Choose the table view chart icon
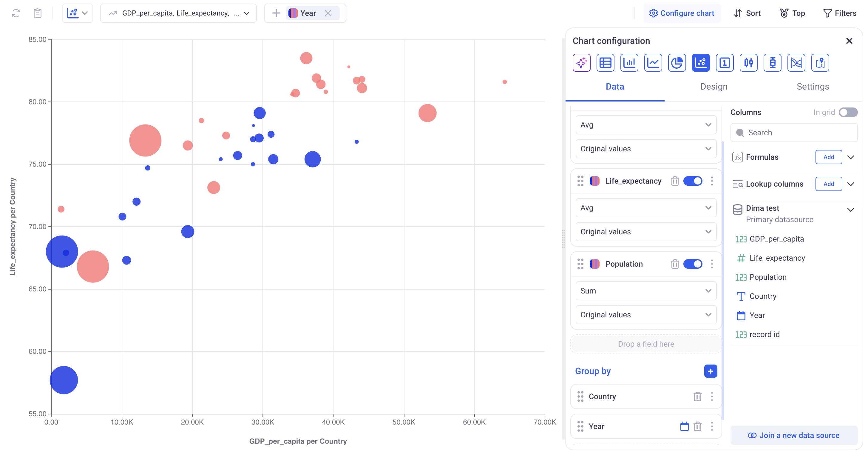The image size is (868, 455). coord(605,63)
